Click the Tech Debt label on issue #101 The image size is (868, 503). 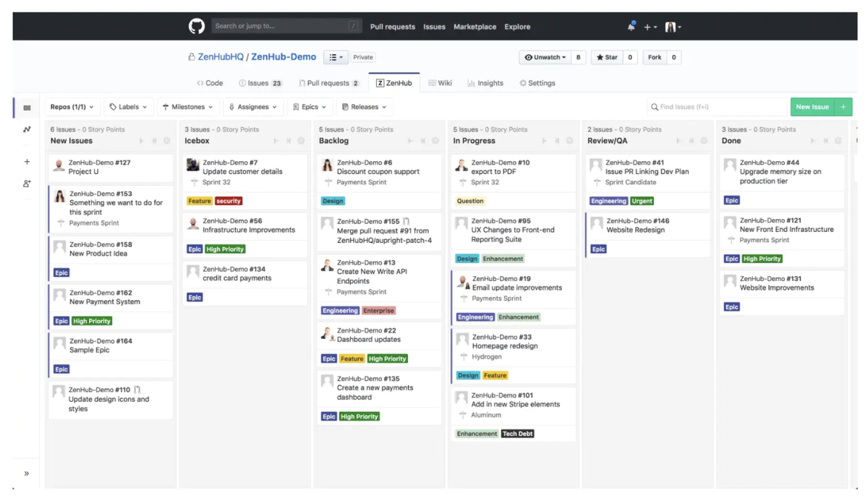click(518, 434)
